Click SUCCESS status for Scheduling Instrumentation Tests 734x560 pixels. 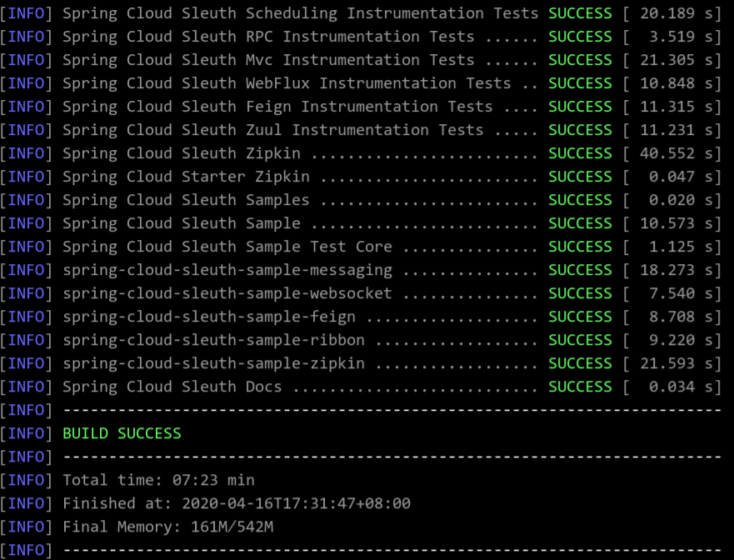(x=580, y=13)
